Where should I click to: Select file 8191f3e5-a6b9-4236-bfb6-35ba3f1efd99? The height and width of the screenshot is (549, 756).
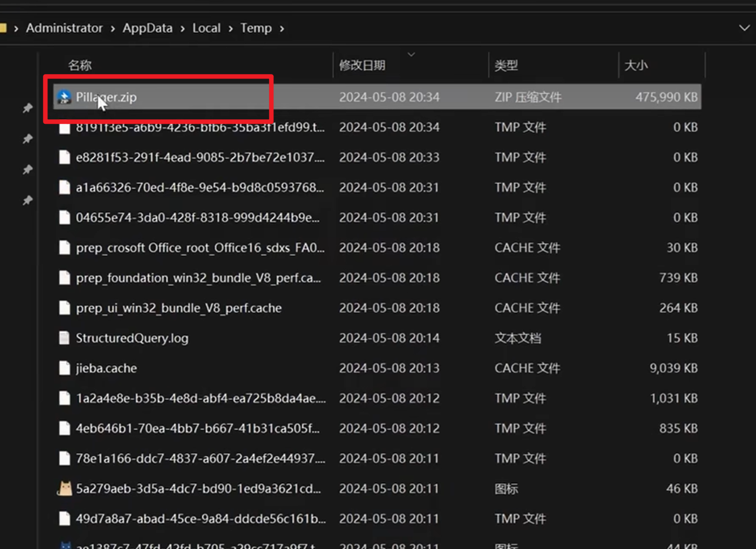(x=201, y=128)
